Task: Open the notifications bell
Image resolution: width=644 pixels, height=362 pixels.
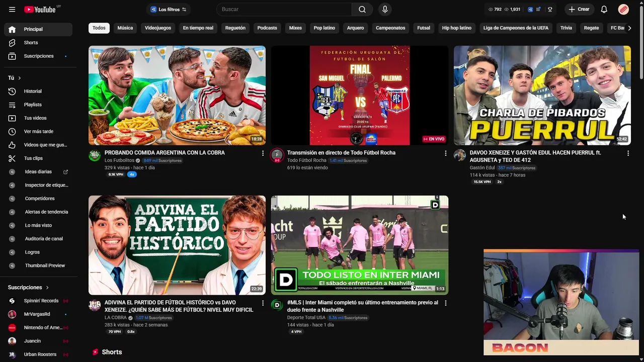Action: point(604,10)
